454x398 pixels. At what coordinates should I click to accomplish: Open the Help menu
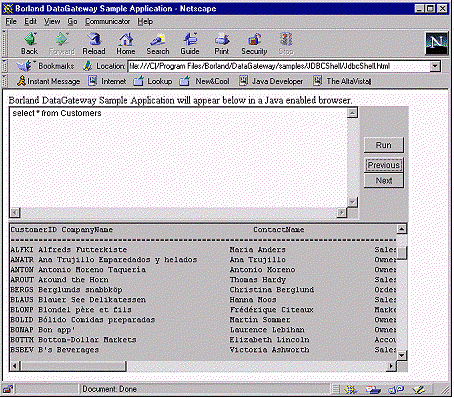(x=145, y=22)
